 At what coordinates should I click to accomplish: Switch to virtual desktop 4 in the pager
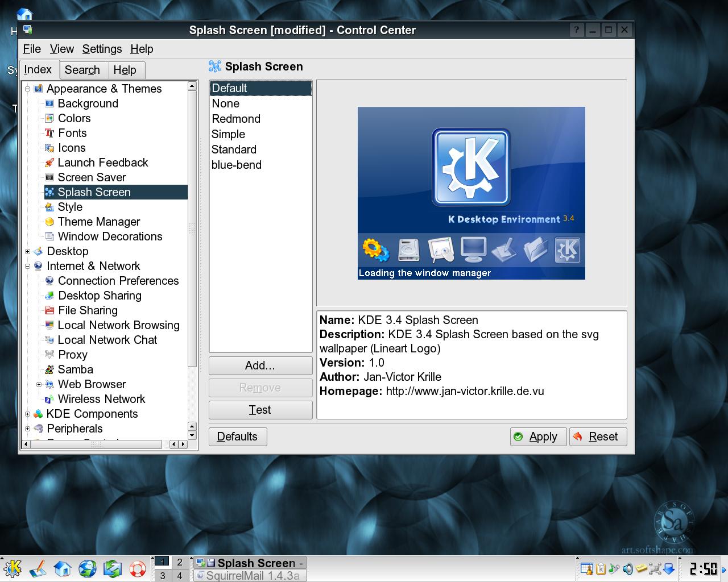tap(180, 576)
